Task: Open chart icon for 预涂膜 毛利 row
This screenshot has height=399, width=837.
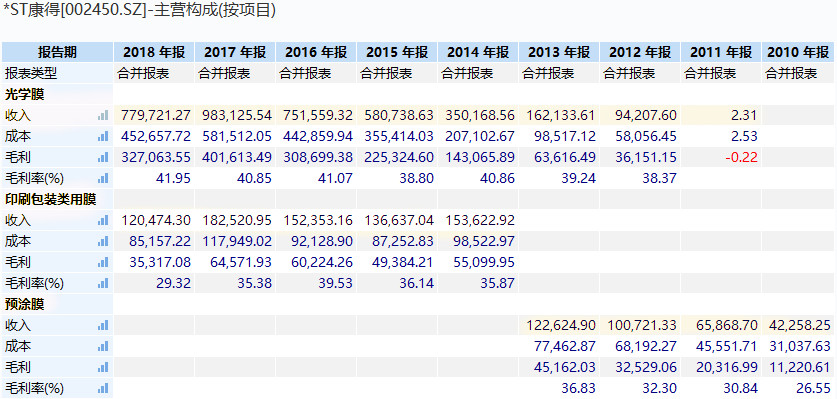Action: (x=103, y=367)
